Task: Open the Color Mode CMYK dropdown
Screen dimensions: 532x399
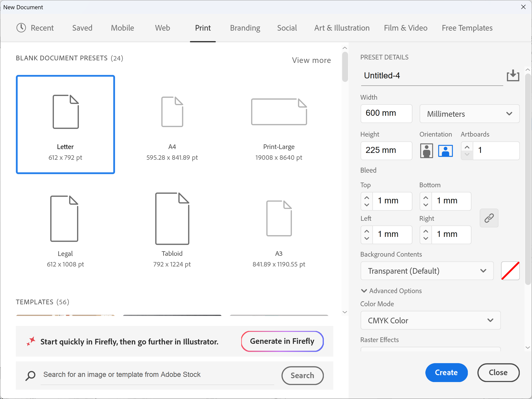Action: coord(430,320)
